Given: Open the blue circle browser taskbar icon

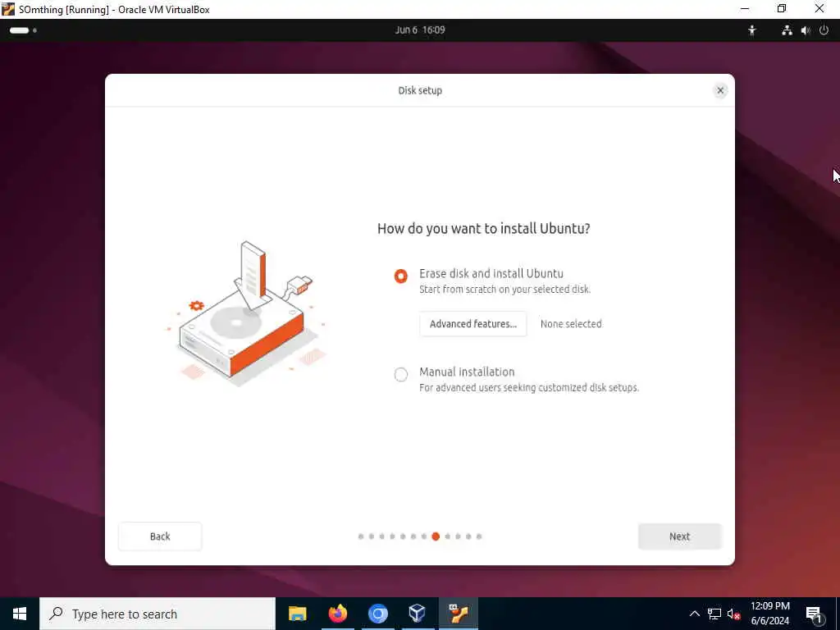Looking at the screenshot, I should click(377, 614).
